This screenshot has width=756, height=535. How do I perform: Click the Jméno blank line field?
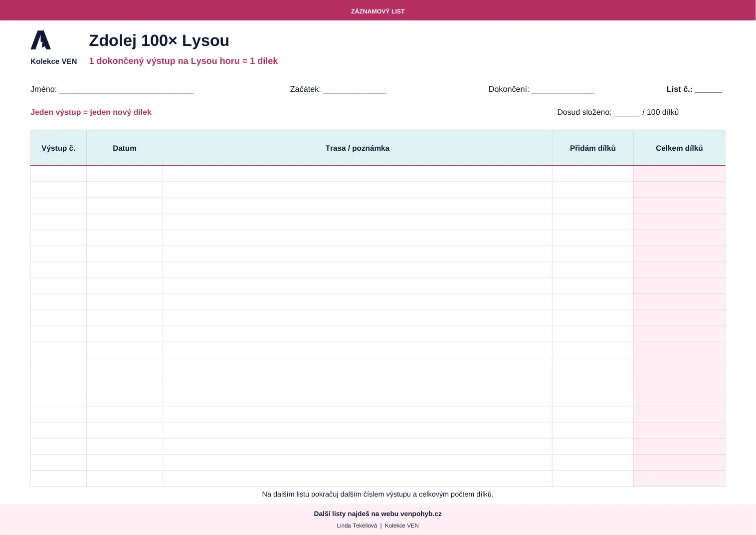click(127, 90)
